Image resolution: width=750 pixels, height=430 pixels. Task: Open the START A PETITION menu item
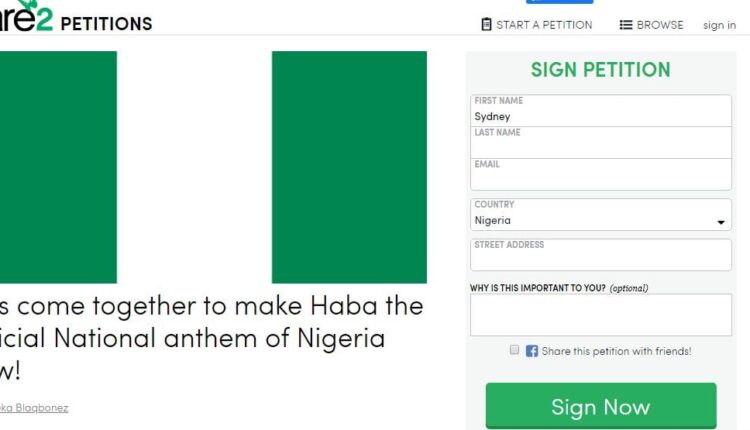543,25
